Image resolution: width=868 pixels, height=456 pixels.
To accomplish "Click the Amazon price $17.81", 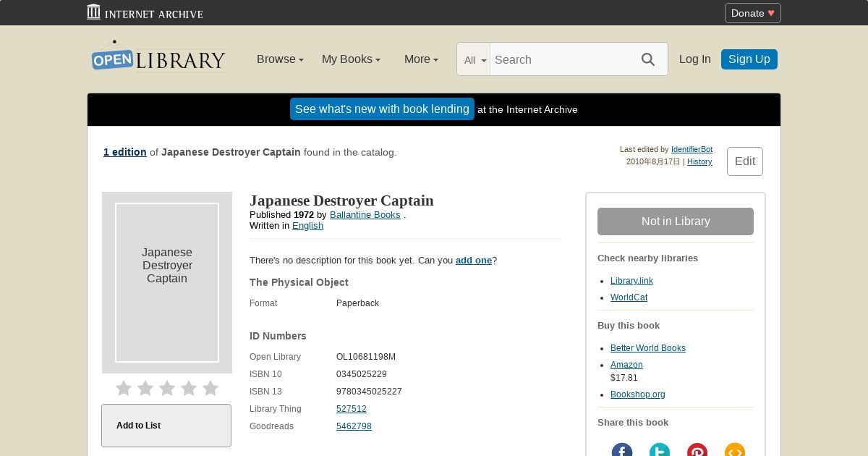I will tap(624, 378).
